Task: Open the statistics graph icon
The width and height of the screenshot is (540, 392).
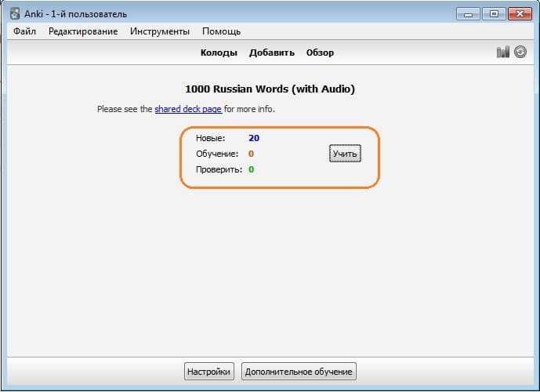Action: tap(502, 53)
